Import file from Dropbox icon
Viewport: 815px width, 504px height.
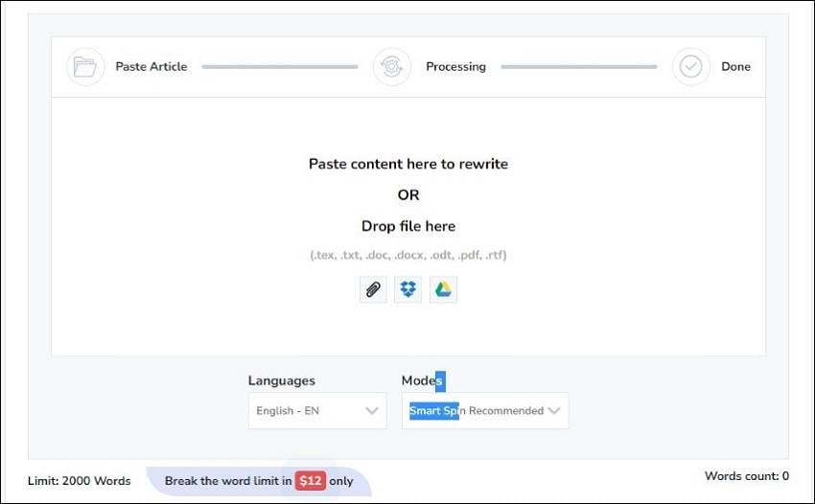coord(408,289)
